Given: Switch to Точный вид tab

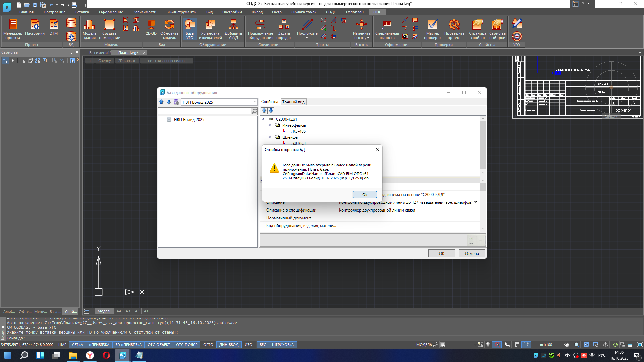Looking at the screenshot, I should [293, 102].
